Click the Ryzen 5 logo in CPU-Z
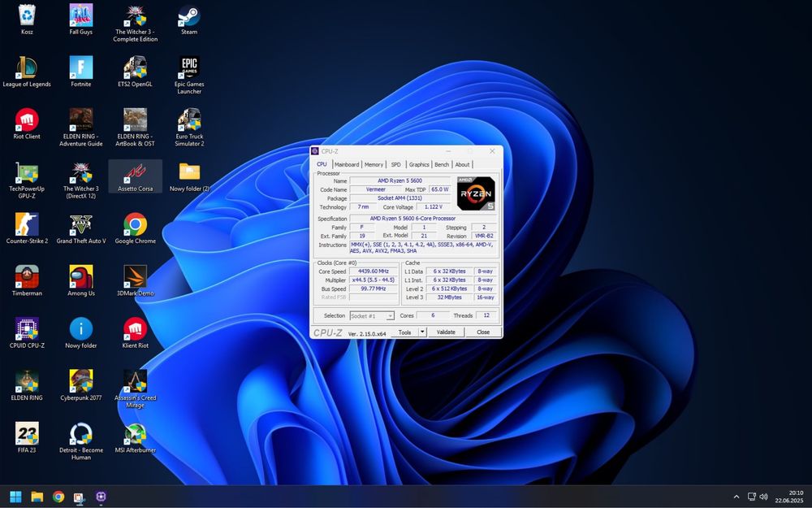The width and height of the screenshot is (812, 508). click(x=476, y=193)
